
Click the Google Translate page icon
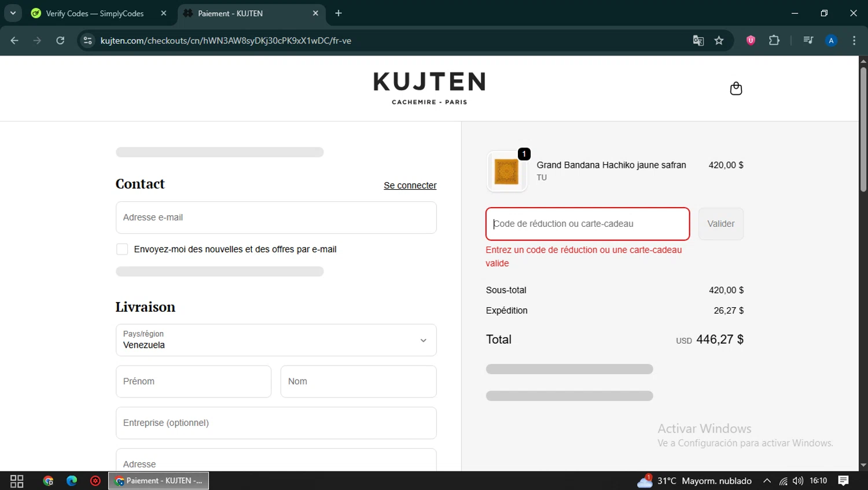(698, 40)
